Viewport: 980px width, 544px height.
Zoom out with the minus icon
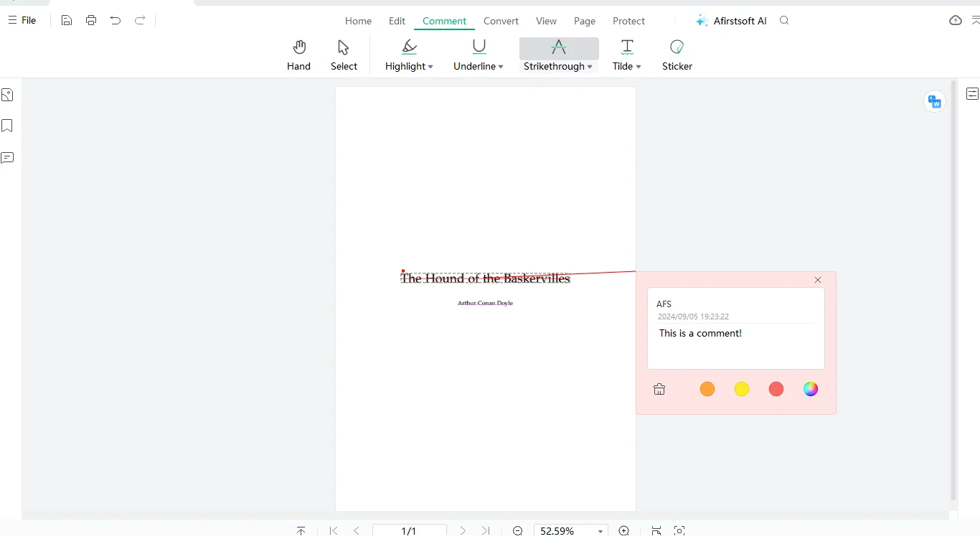[x=518, y=531]
